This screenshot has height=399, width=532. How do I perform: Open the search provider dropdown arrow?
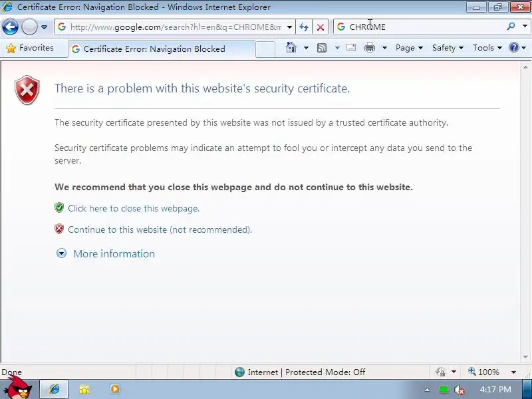[525, 27]
